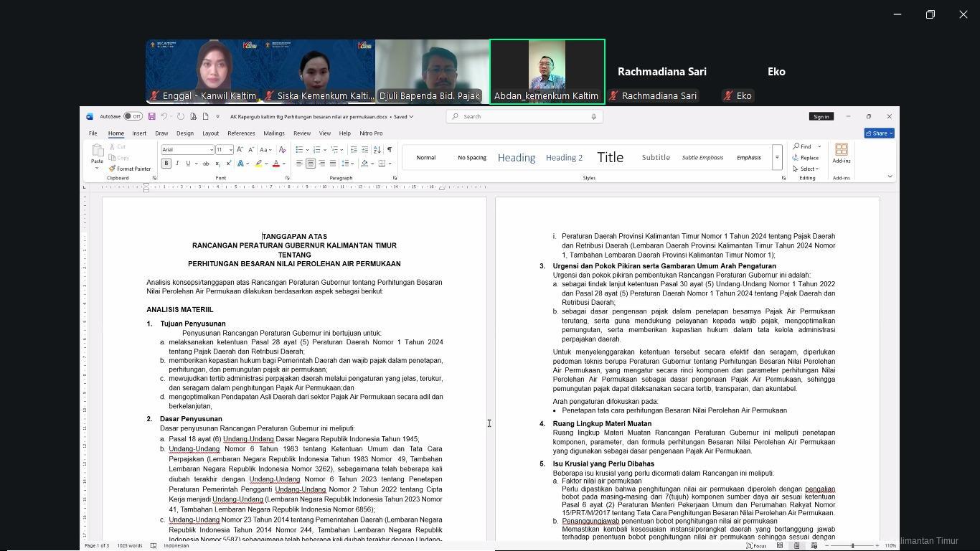Show paragraph marks with pilcrow icon
This screenshot has height=551, width=980.
pos(389,150)
